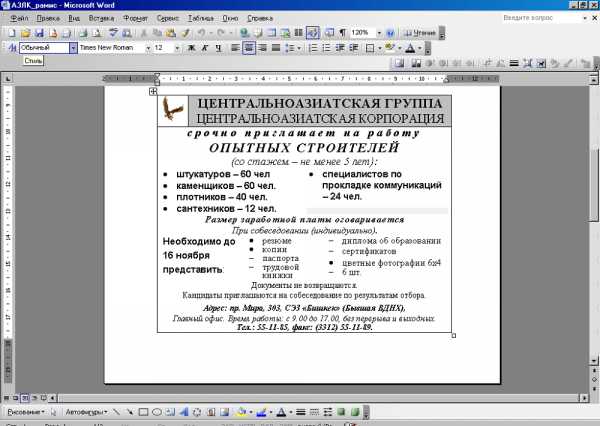The width and height of the screenshot is (600, 426).
Task: Run the spelling and grammar check
Action: 113,33
